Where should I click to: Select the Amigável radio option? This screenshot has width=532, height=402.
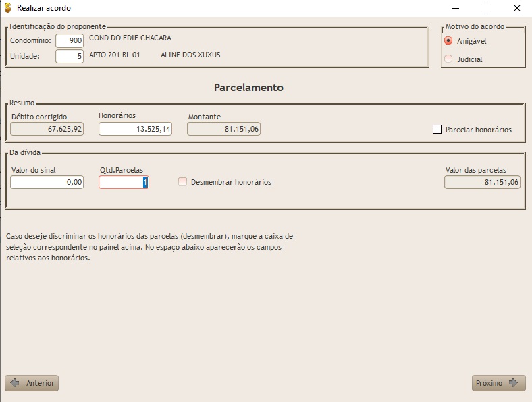pos(448,41)
